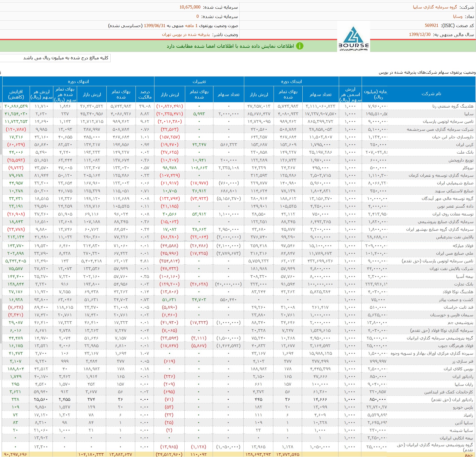Screen dimensions: 476x457
Task: Click the درصد مالکیت column header
Action: point(145,94)
